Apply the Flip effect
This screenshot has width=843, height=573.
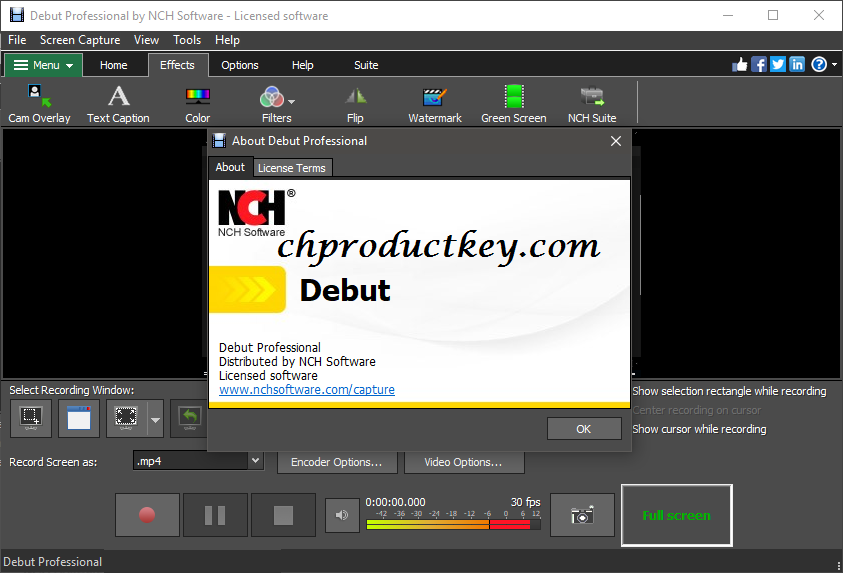[355, 104]
